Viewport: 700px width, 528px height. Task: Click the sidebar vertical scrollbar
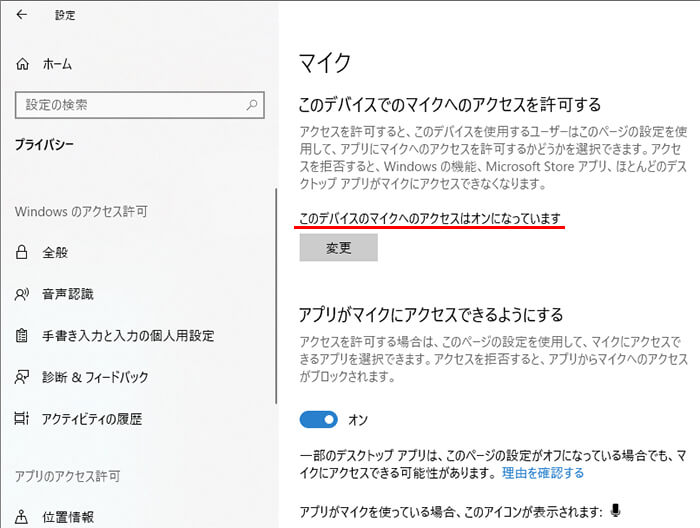[x=276, y=295]
